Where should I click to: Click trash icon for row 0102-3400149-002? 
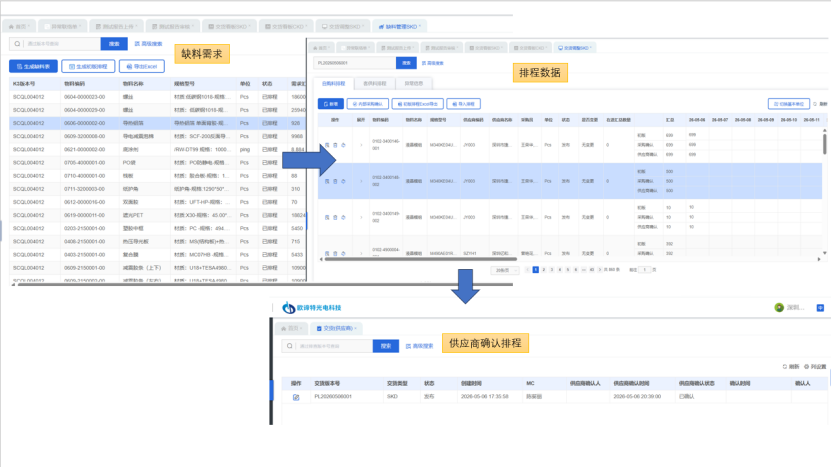(x=335, y=217)
